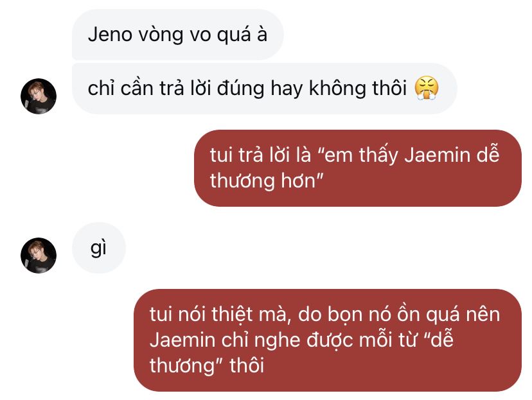Click "Jaemin" before "chỉ nghe được" in last bubble
Image resolution: width=532 pixels, height=400 pixels.
pyautogui.click(x=182, y=340)
